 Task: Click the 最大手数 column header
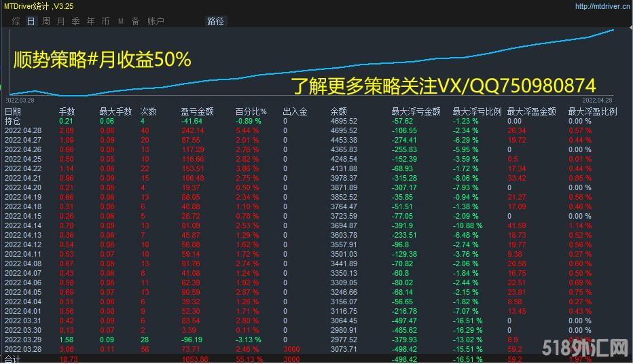116,112
